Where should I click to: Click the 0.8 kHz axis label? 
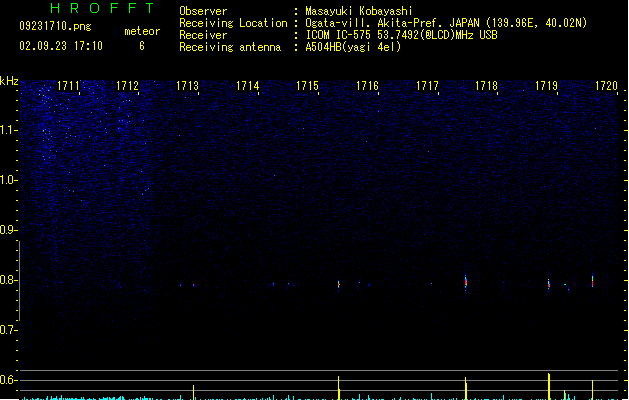coord(7,280)
